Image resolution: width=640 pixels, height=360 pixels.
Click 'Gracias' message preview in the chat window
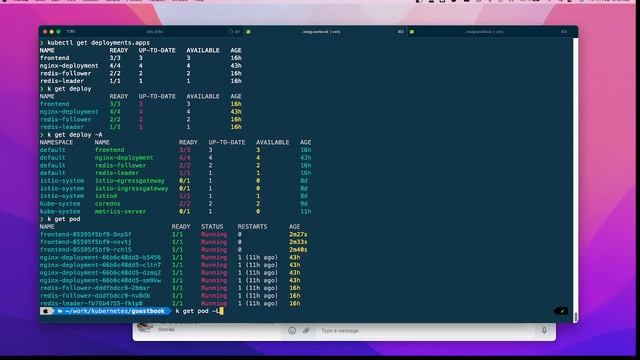coord(167,329)
